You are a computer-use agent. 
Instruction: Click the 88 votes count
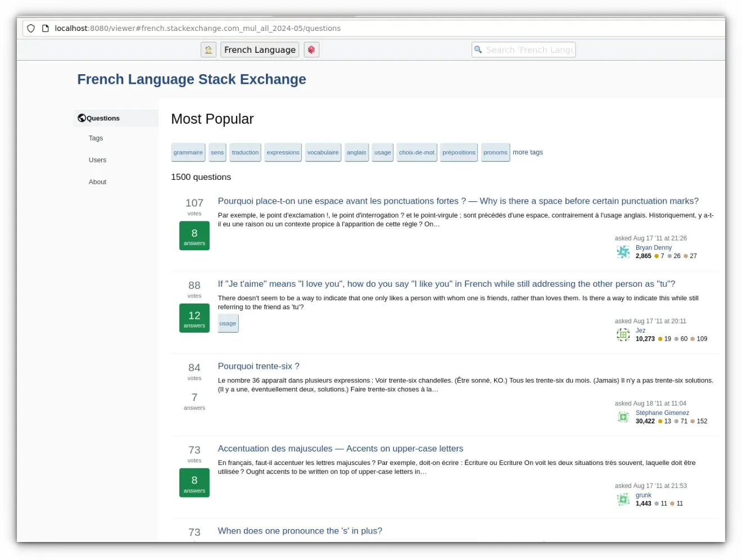click(194, 286)
